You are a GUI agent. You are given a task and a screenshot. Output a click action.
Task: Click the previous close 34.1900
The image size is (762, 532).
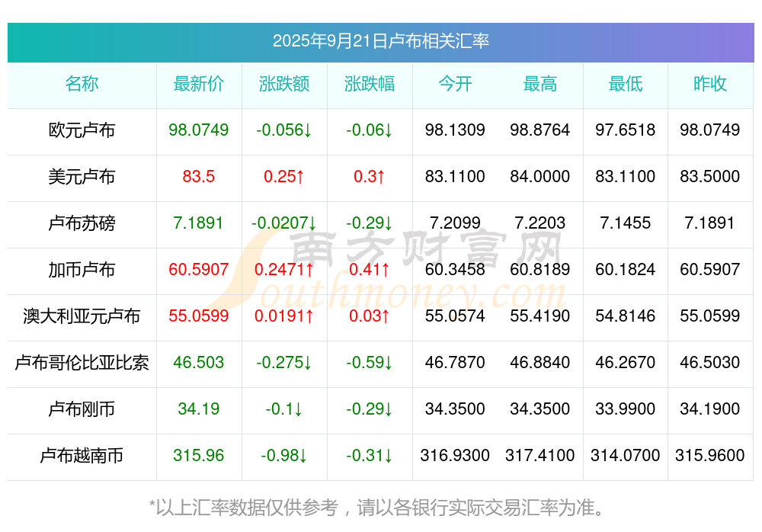(710, 409)
